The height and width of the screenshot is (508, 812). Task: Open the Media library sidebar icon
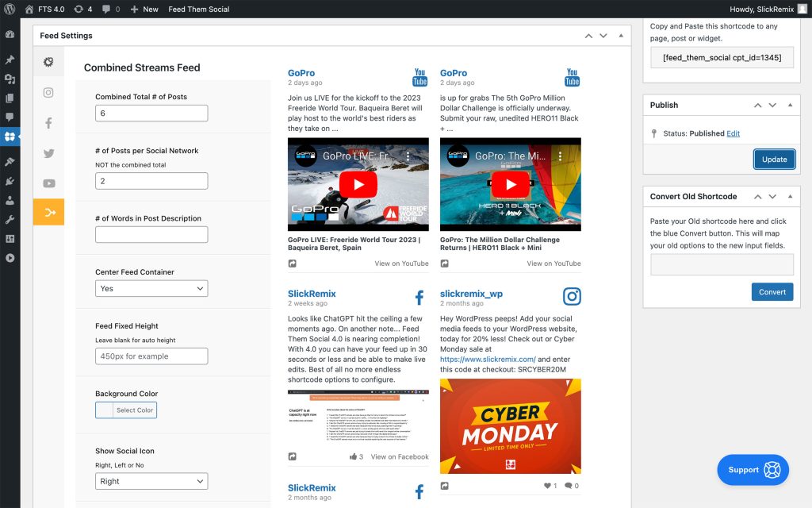click(x=10, y=79)
